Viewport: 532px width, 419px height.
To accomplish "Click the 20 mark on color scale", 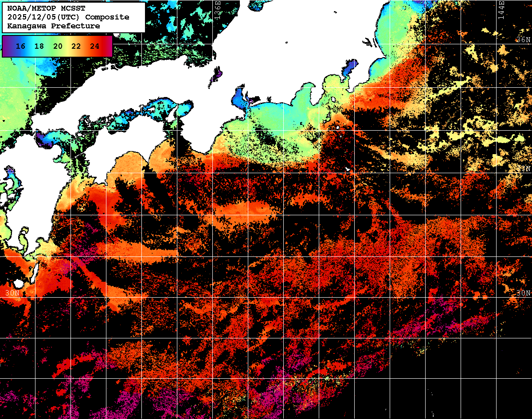I will [58, 46].
